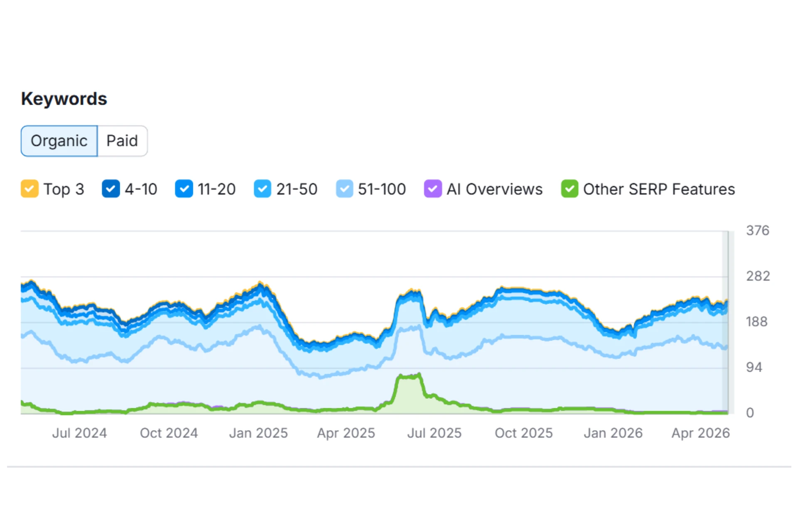
Task: Disable the 11-20 positions checkbox
Action: click(x=184, y=189)
